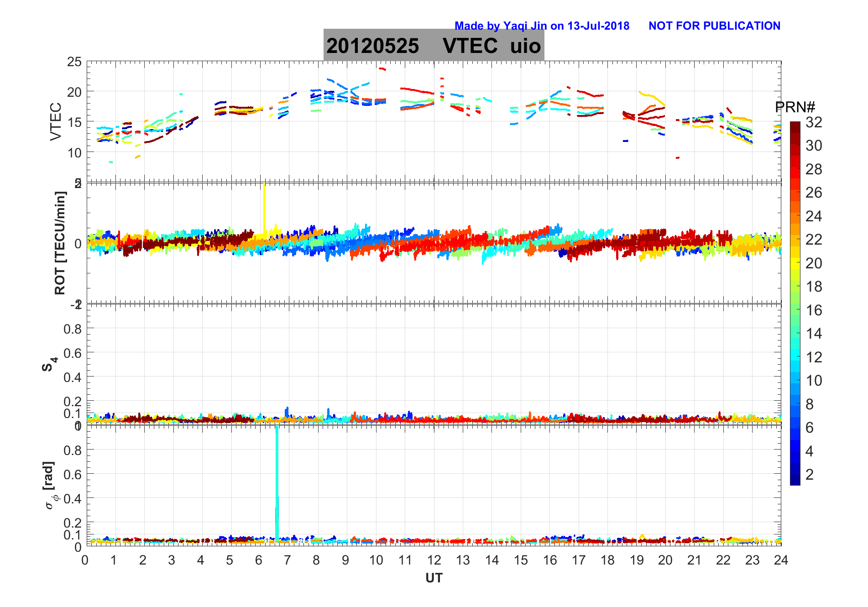Click S4 axis tick label 0.6
Screen dimensions: 868x607
(x=73, y=353)
